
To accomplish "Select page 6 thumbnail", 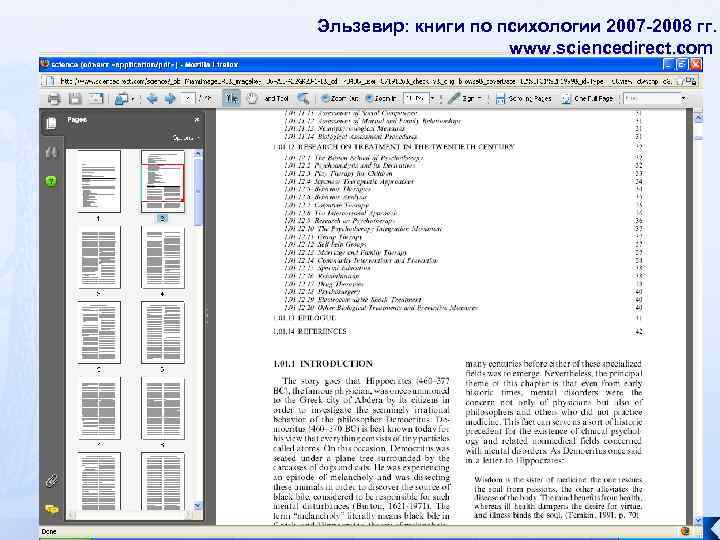I will pos(163,332).
